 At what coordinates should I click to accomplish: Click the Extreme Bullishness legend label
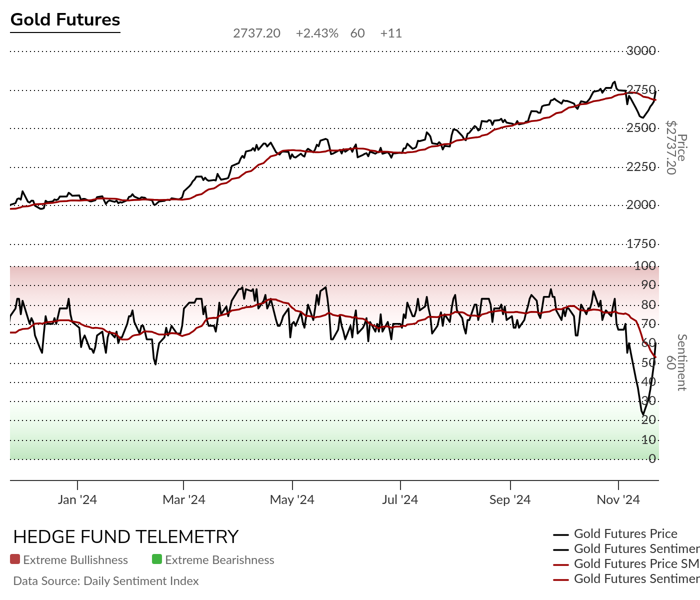[x=75, y=560]
